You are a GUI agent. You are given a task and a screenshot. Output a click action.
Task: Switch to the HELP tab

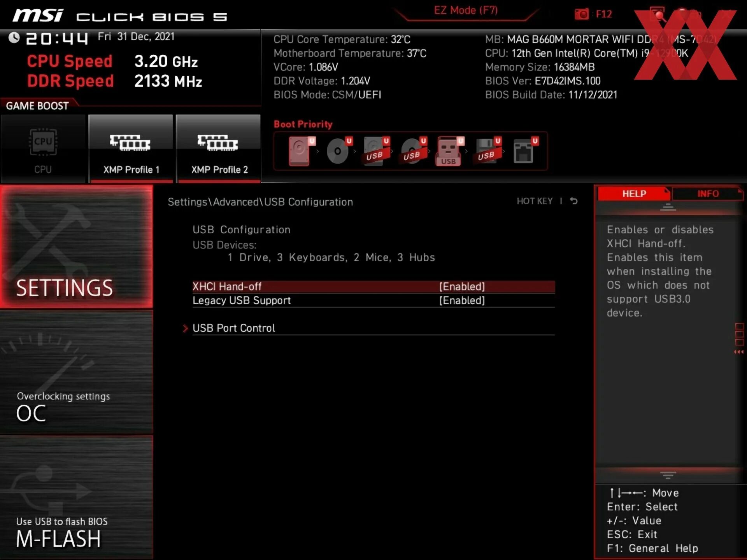point(634,194)
